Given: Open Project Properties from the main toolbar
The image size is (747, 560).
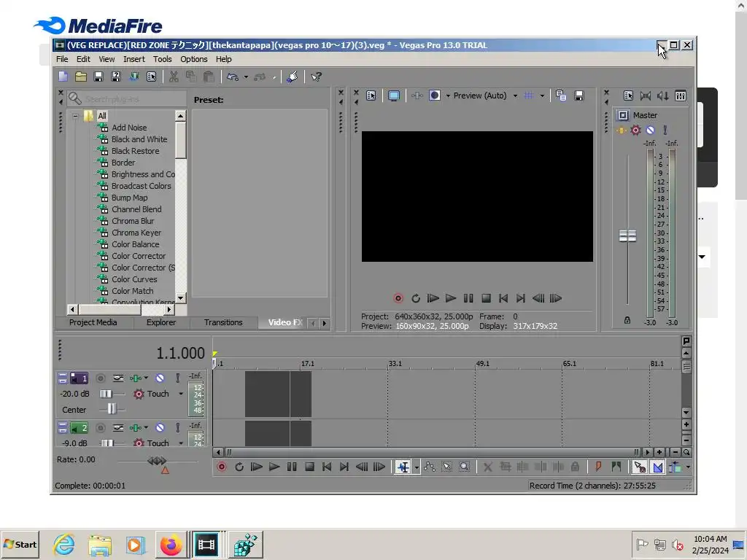Looking at the screenshot, I should [x=152, y=77].
